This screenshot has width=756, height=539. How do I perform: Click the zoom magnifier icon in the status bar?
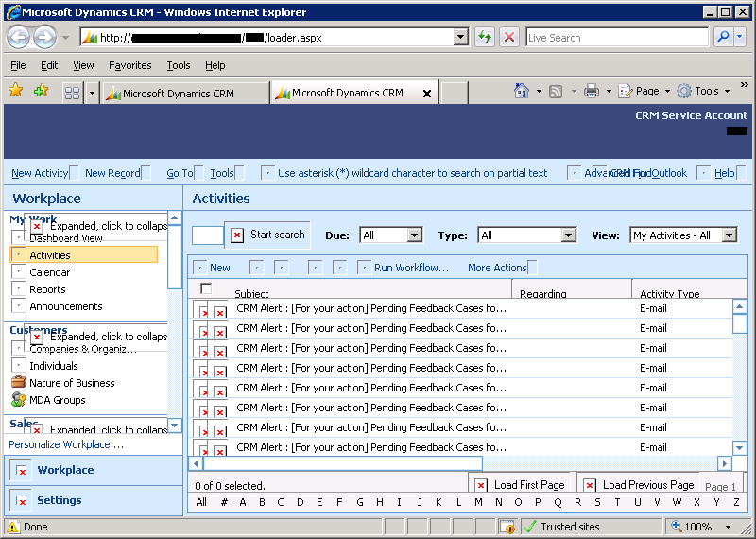pyautogui.click(x=677, y=526)
